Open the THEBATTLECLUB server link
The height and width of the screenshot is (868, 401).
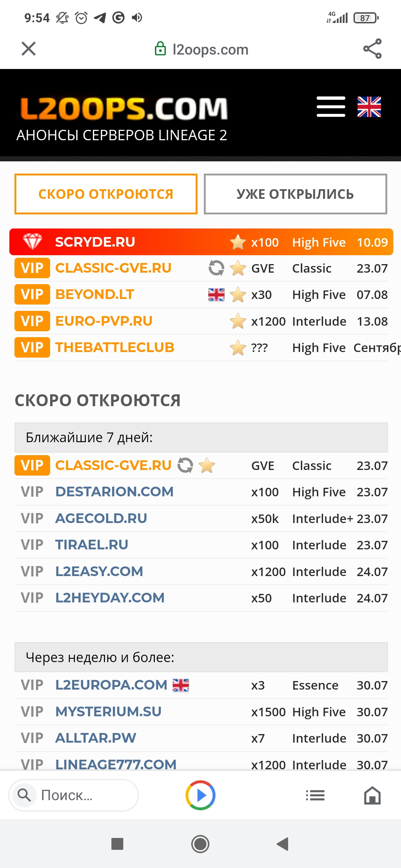(115, 348)
